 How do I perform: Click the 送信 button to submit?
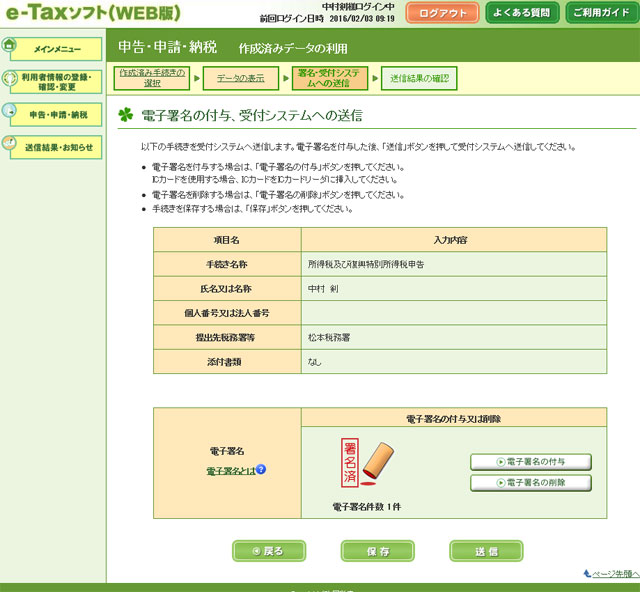click(486, 551)
